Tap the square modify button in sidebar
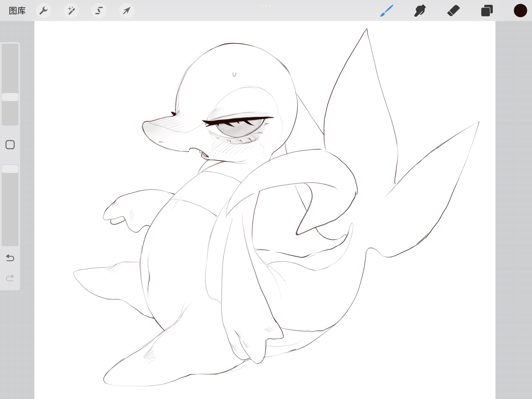The width and height of the screenshot is (532, 399). coord(10,145)
